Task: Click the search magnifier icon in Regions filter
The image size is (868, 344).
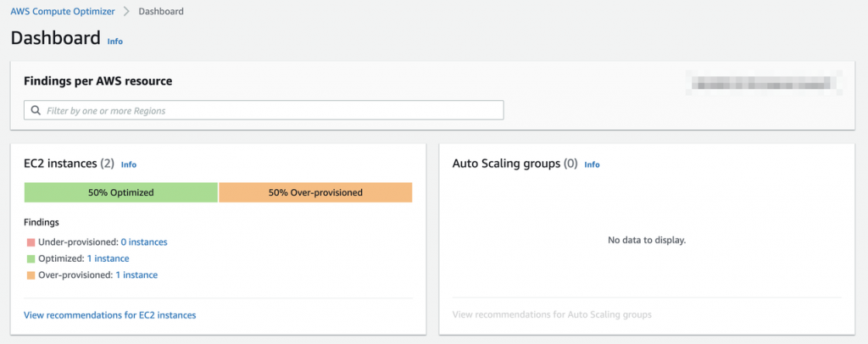Action: coord(36,110)
